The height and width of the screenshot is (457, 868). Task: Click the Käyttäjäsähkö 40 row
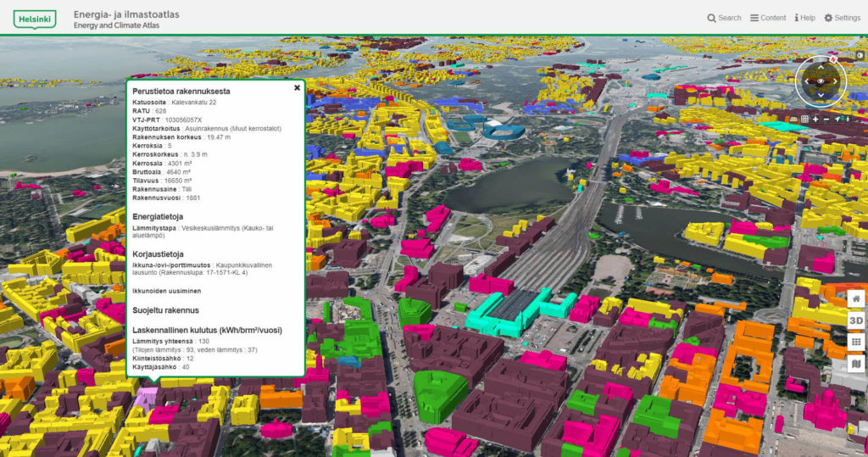coord(160,367)
